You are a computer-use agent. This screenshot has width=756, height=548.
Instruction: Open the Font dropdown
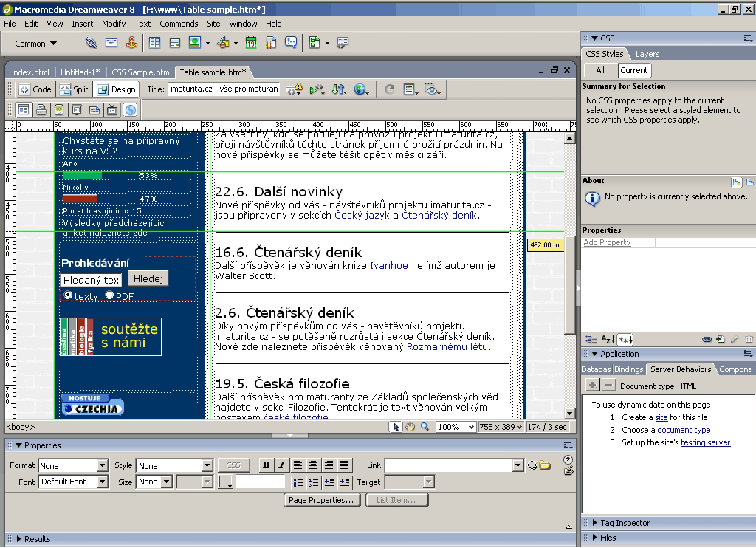pos(102,482)
